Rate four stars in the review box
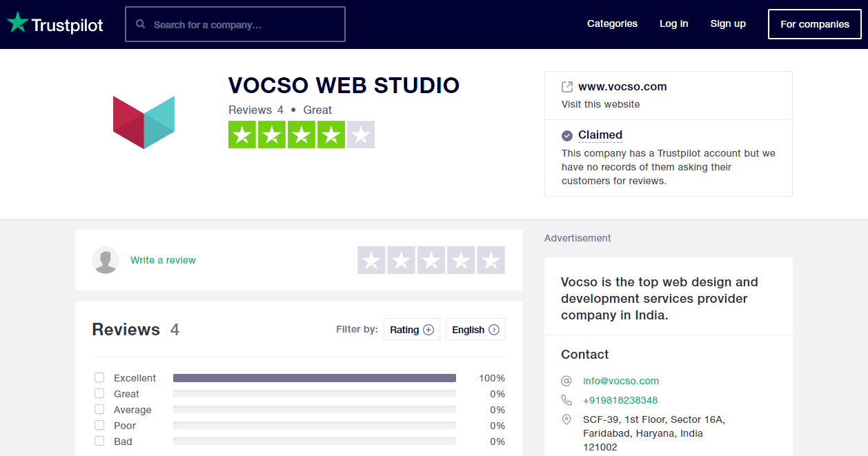The width and height of the screenshot is (868, 456). 461,260
